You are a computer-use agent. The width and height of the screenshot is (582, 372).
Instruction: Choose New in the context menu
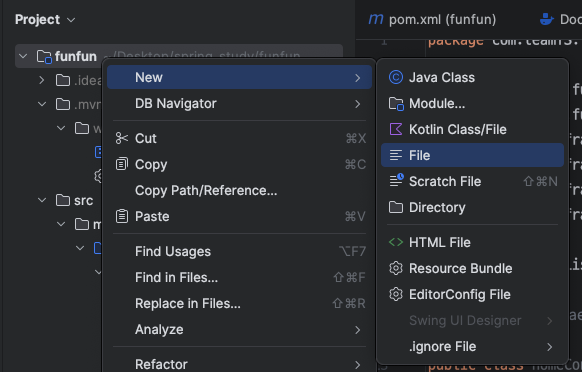(x=239, y=77)
